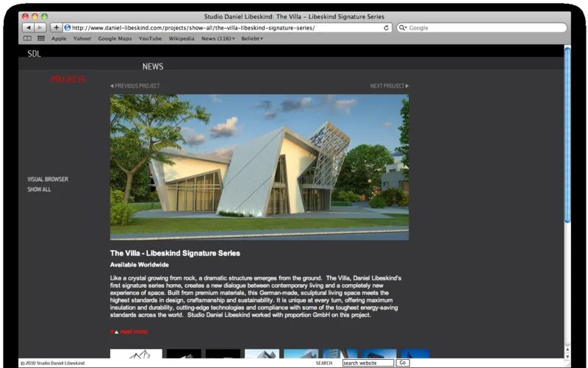Select VISUAL BROWSER in sidebar

click(48, 179)
